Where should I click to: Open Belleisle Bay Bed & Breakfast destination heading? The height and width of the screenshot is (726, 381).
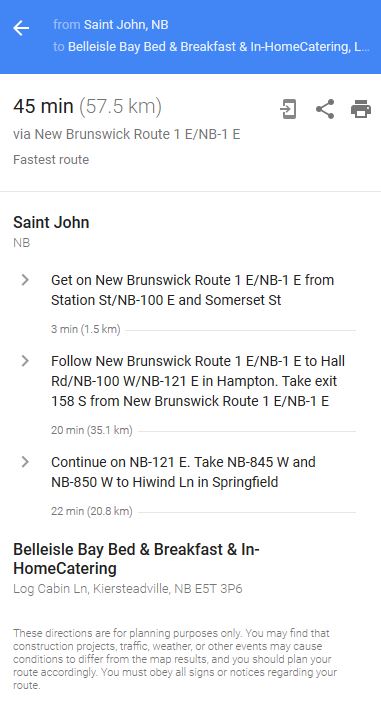(x=136, y=559)
